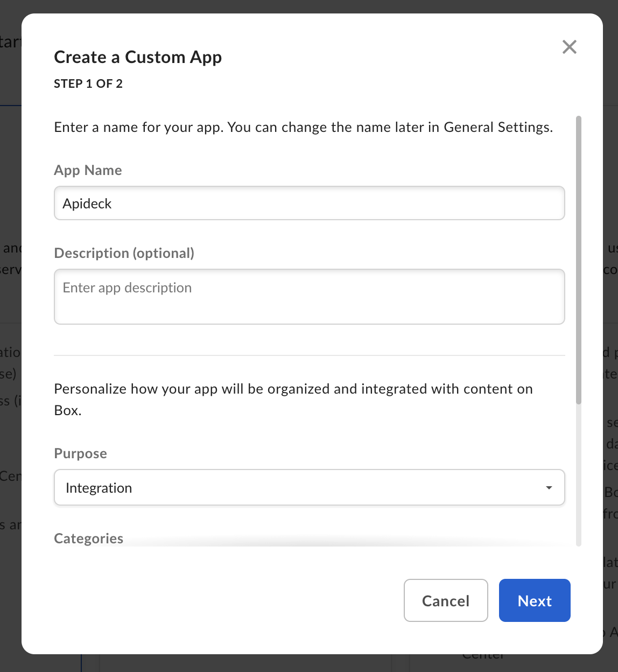The width and height of the screenshot is (618, 672).
Task: Expand the Purpose selection arrow
Action: click(x=549, y=487)
